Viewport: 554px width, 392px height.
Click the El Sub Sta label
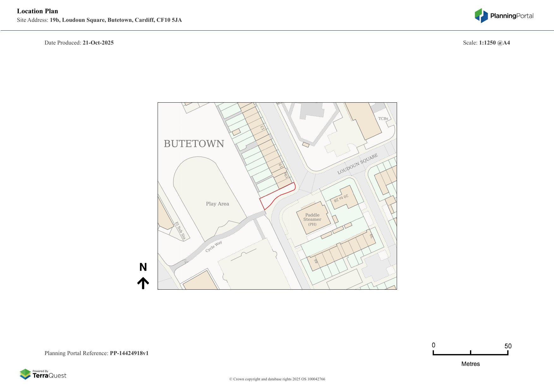click(180, 231)
